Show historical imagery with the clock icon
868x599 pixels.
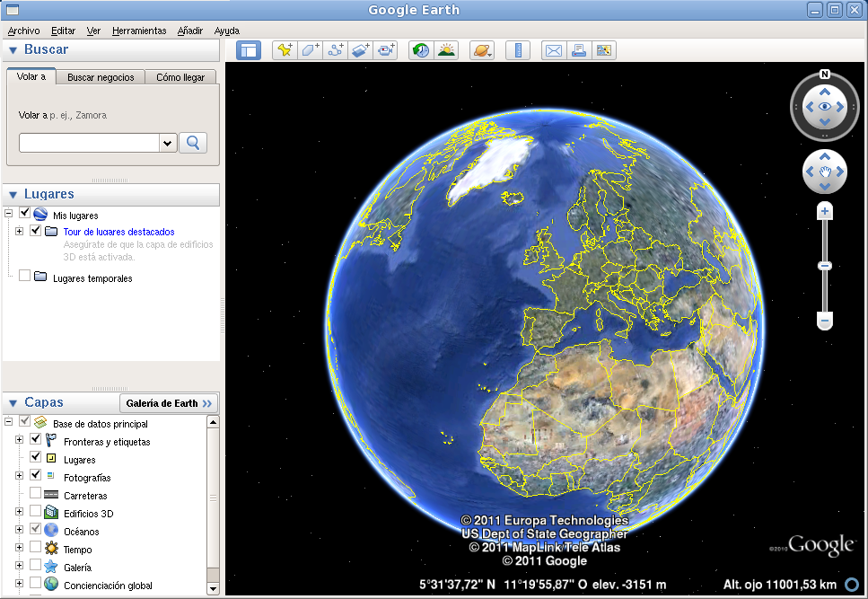(x=419, y=49)
